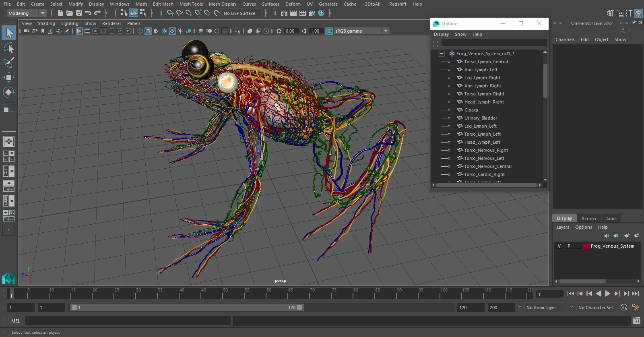Open Mesh Tools menu
This screenshot has width=644, height=337.
pos(191,4)
